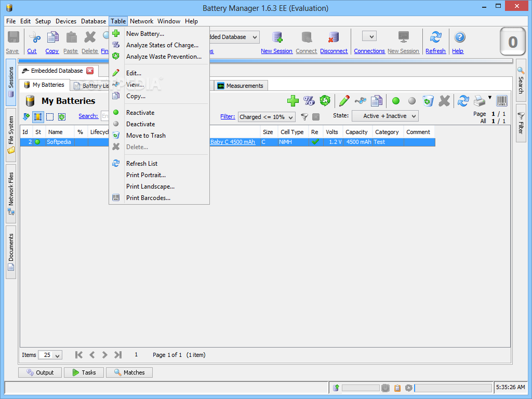Expand the Network Files side panel
The height and width of the screenshot is (399, 532).
(x=11, y=194)
